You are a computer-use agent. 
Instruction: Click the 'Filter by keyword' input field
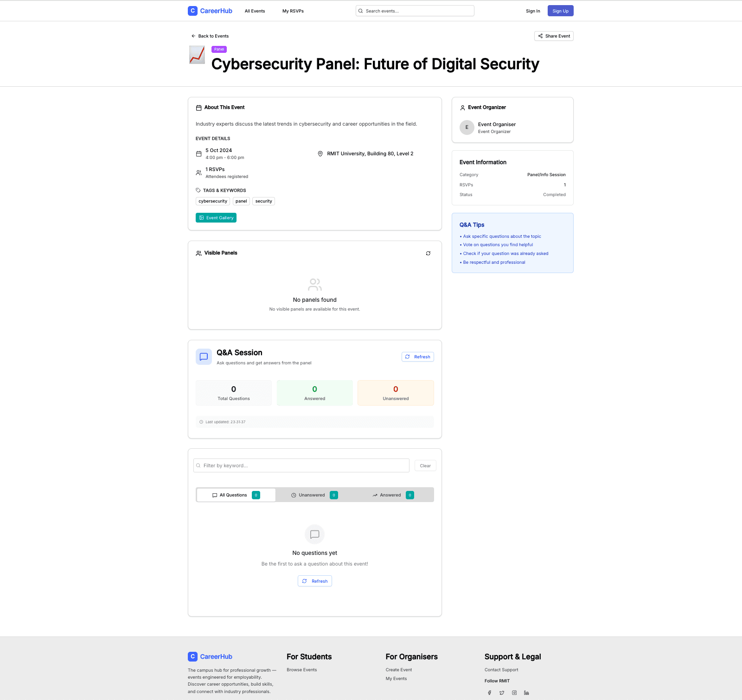tap(301, 465)
